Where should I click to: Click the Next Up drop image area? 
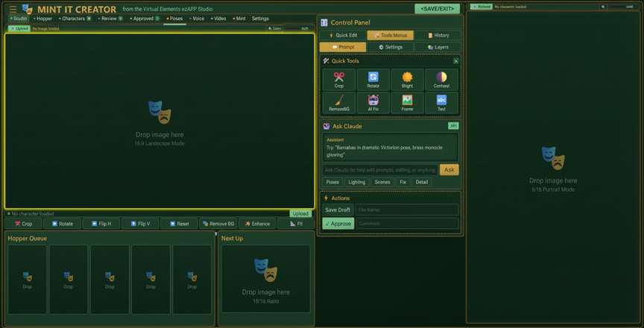pyautogui.click(x=266, y=279)
